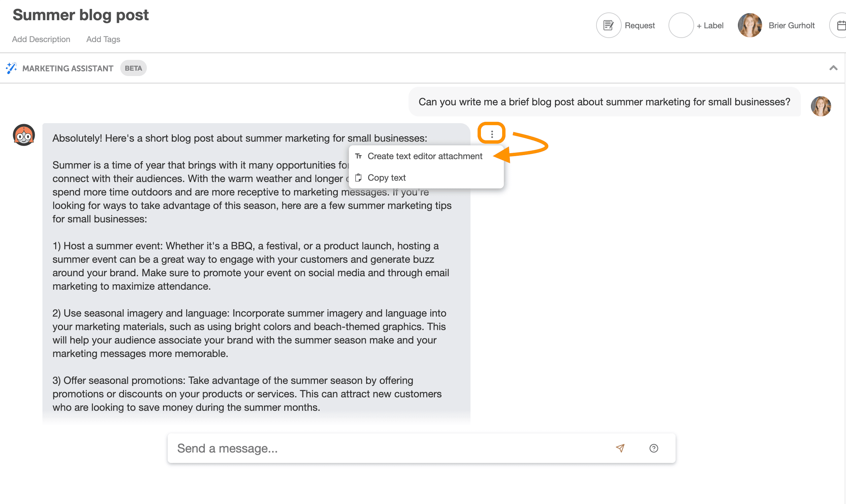Viewport: 846px width, 504px height.
Task: Click the Request notepad icon
Action: coord(609,26)
